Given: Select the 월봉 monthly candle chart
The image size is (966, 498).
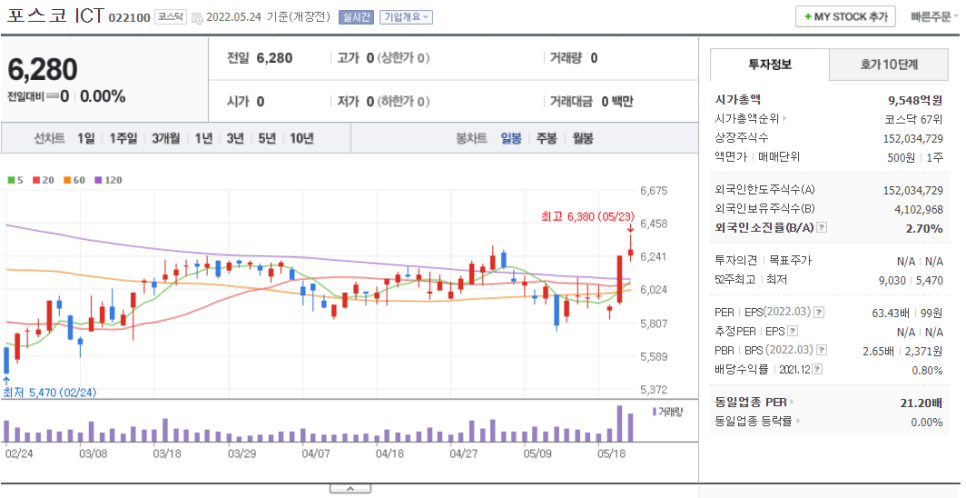Looking at the screenshot, I should point(583,138).
